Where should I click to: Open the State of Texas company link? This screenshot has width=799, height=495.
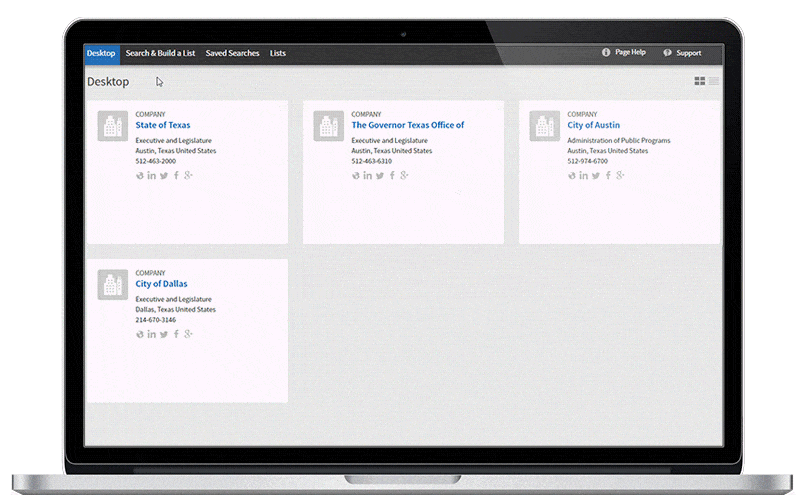point(163,125)
